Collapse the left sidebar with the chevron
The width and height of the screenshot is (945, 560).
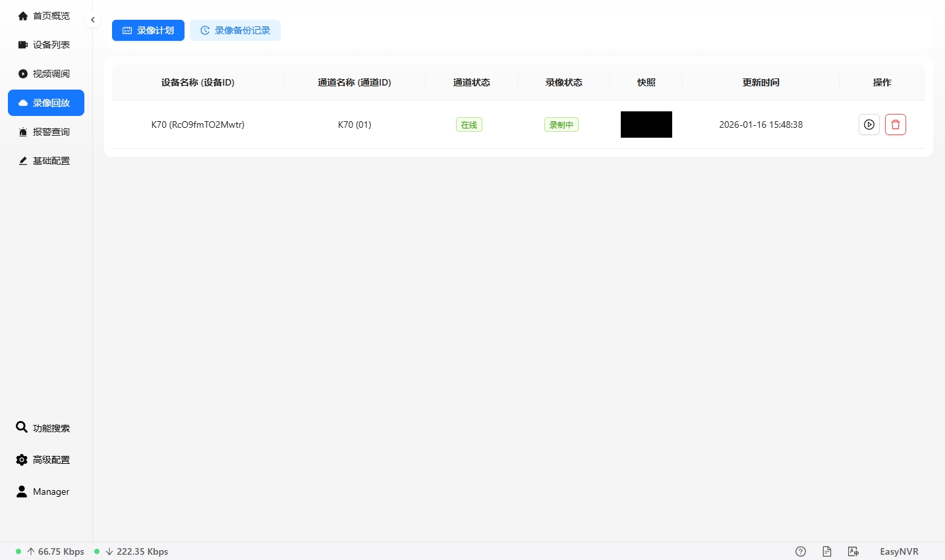tap(93, 20)
